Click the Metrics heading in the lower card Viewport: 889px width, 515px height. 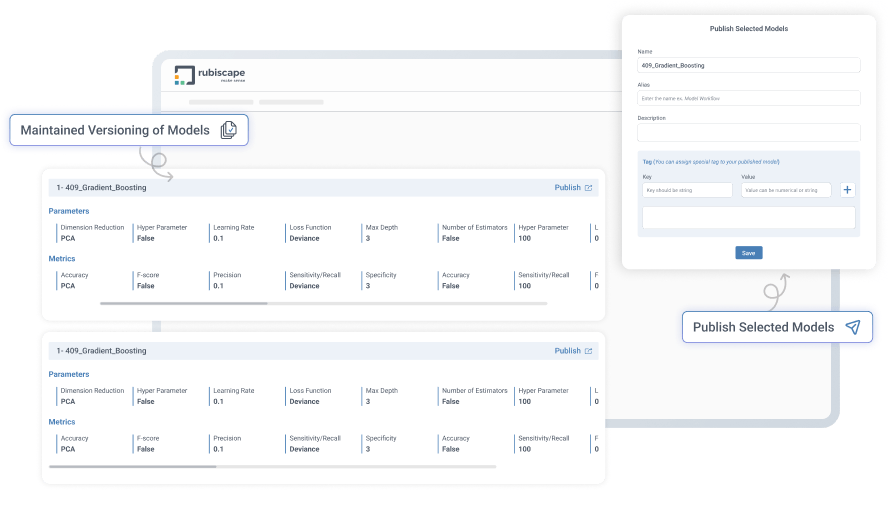pyautogui.click(x=62, y=422)
